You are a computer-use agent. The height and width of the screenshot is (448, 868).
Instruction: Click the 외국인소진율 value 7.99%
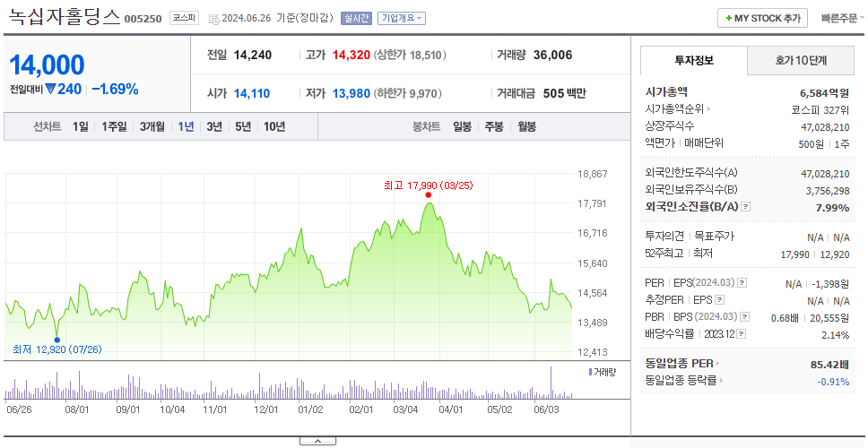(x=832, y=207)
